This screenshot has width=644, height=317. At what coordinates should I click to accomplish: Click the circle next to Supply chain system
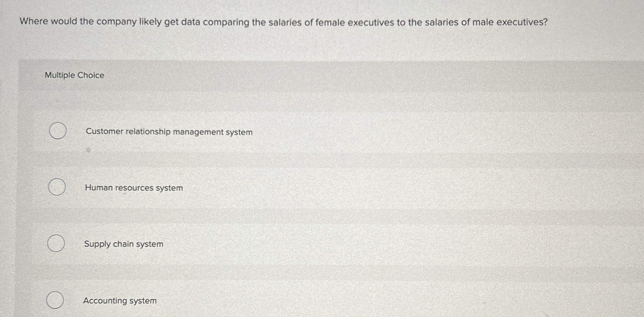coord(57,243)
